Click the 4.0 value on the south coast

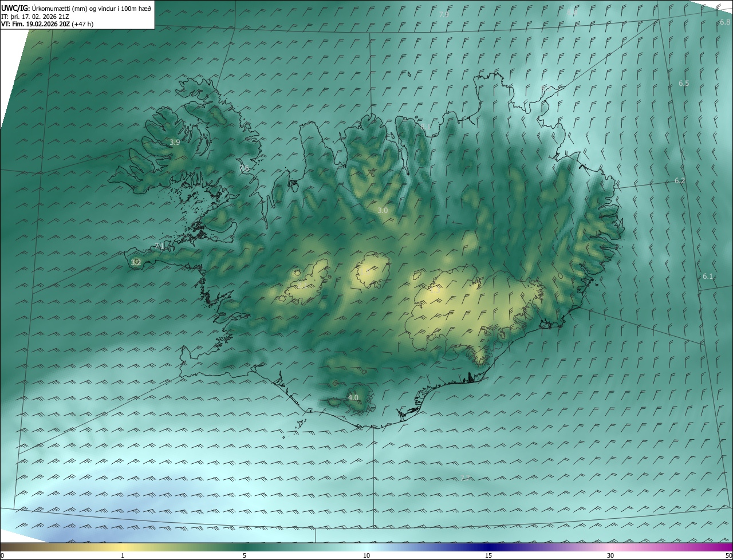(353, 397)
